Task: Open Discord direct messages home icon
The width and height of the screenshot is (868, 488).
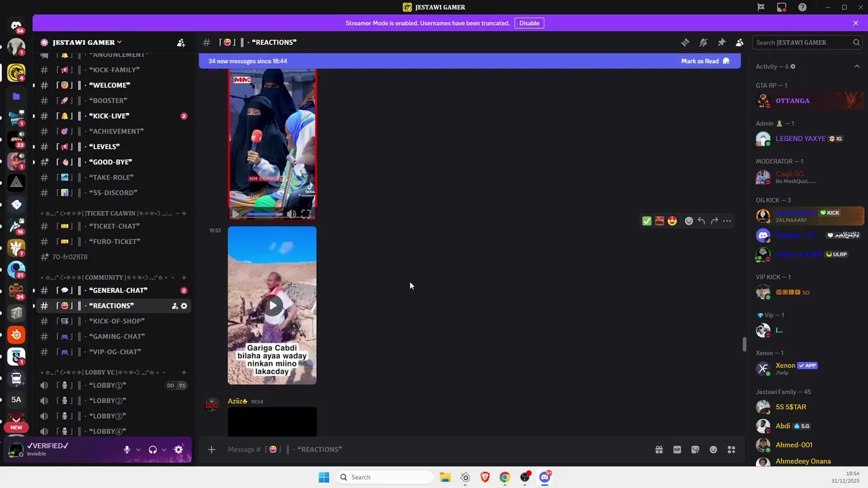Action: pos(16,26)
